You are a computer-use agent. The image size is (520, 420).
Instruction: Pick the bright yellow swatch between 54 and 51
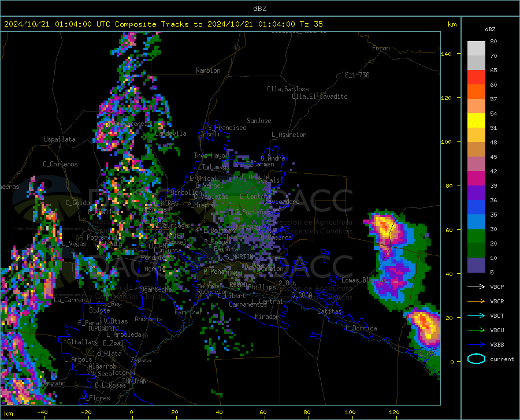click(x=476, y=121)
